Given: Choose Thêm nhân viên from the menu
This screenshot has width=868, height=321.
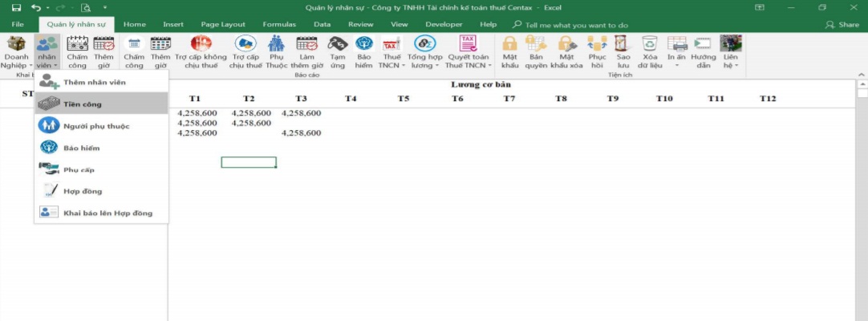Looking at the screenshot, I should tap(94, 83).
